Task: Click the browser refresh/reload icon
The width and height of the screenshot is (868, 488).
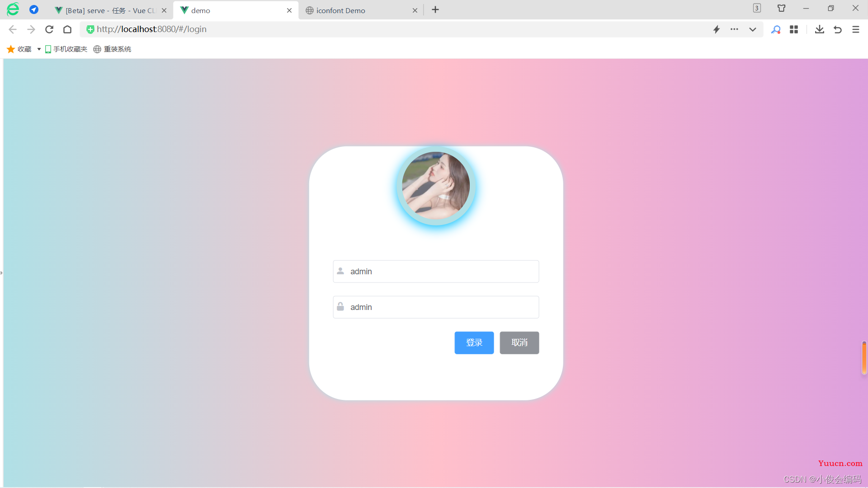Action: pos(49,29)
